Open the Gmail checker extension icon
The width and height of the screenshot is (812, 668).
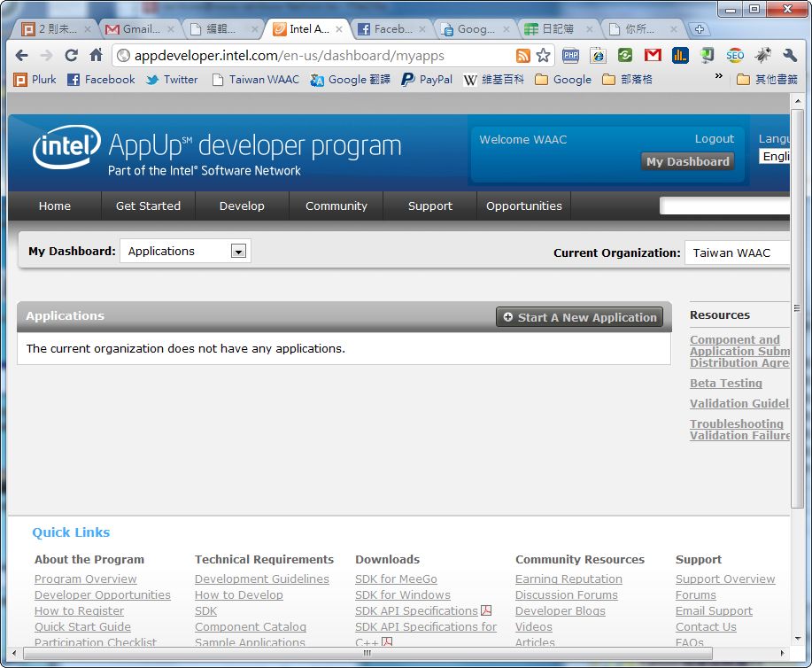[x=653, y=55]
